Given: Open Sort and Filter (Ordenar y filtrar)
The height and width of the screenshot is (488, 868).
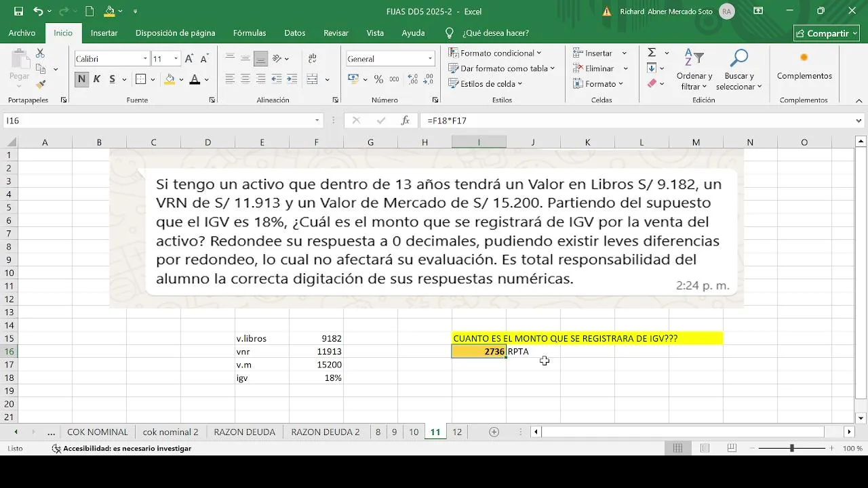Looking at the screenshot, I should pyautogui.click(x=694, y=69).
